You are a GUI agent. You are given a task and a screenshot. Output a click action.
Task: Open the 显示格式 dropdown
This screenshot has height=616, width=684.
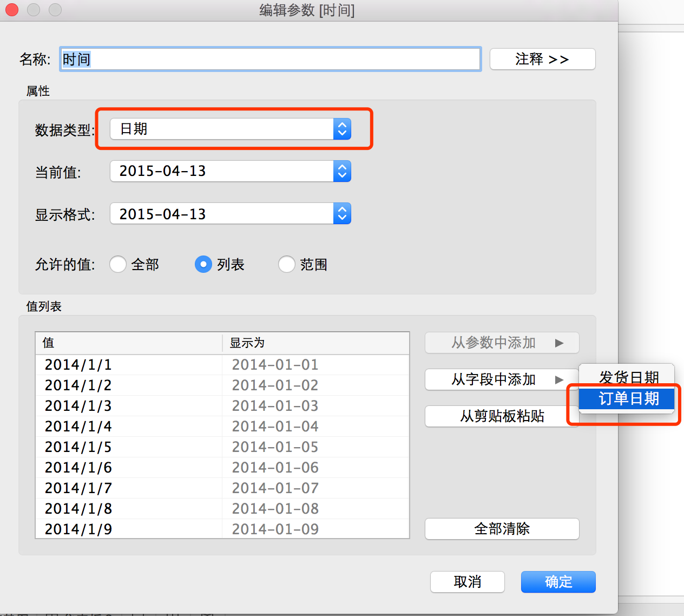tap(231, 214)
